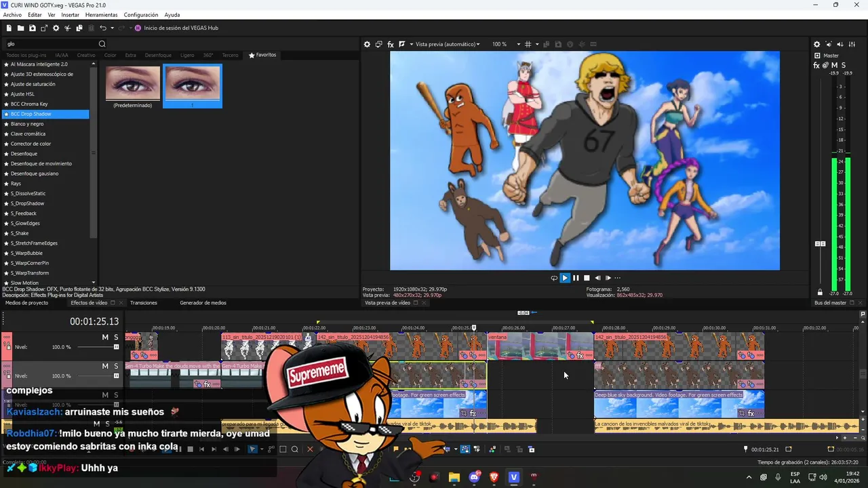Screen dimensions: 868x488
Task: Toggle the preview grid overlay icon
Action: pyautogui.click(x=528, y=44)
